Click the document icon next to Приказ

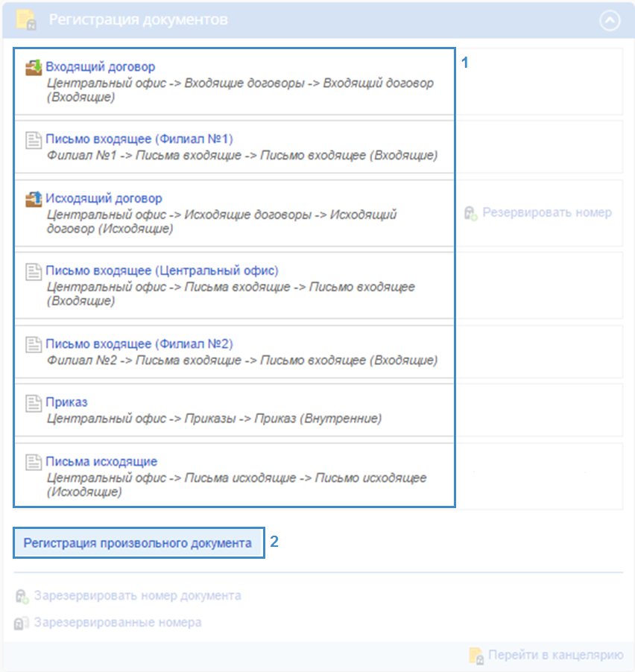pos(34,403)
